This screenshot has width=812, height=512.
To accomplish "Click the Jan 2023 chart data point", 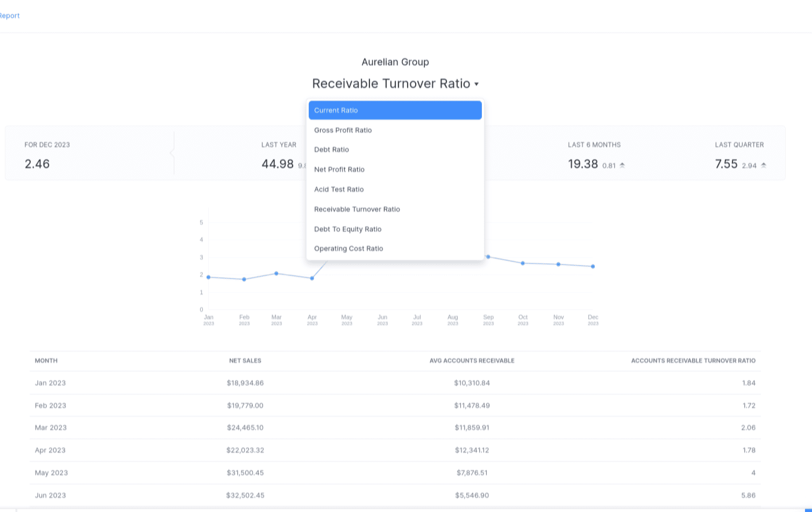I will click(x=209, y=277).
